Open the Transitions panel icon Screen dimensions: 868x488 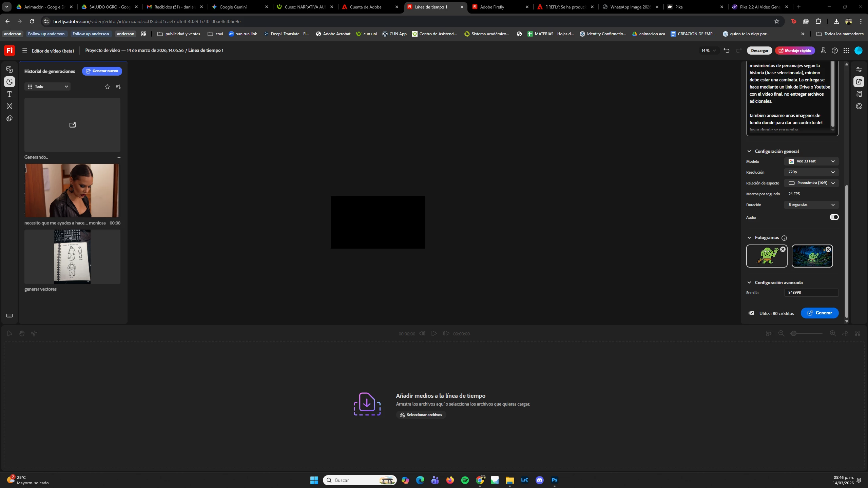(9, 106)
